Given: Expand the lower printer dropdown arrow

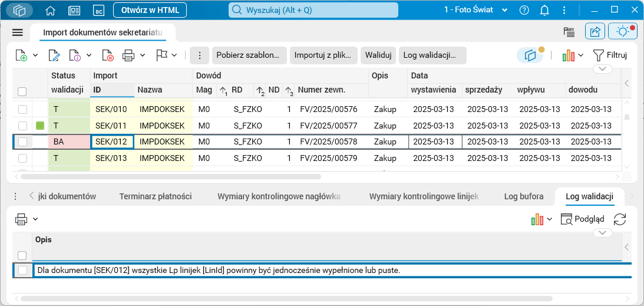Looking at the screenshot, I should 35,219.
